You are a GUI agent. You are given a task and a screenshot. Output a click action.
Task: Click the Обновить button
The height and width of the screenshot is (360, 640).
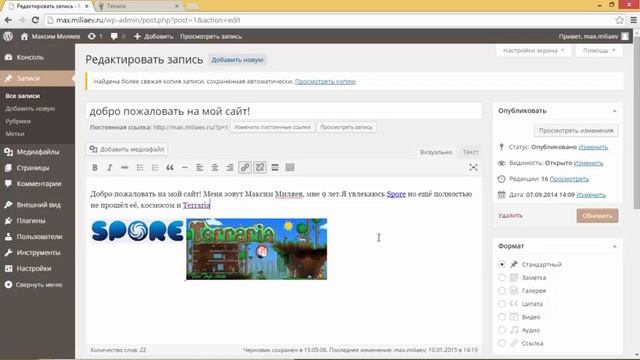coord(597,216)
